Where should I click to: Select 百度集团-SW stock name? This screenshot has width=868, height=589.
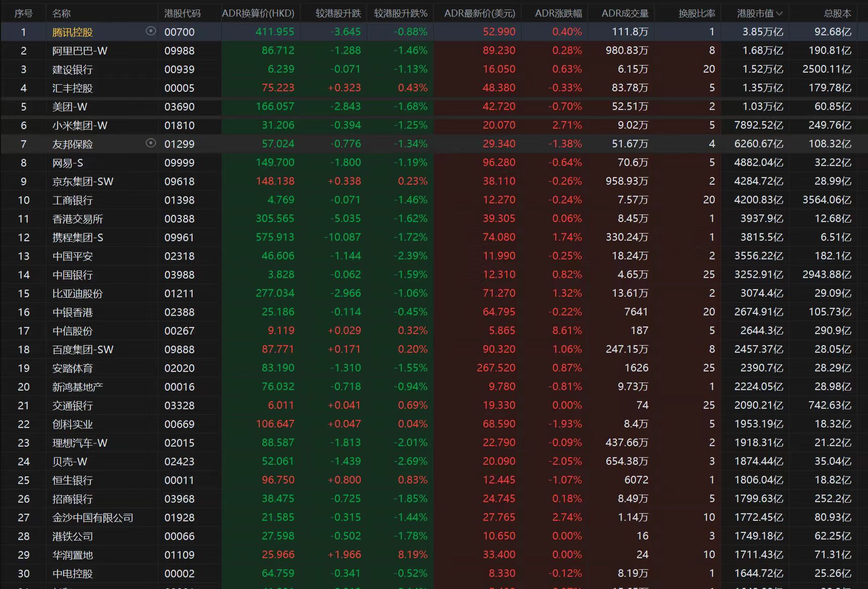coord(83,350)
